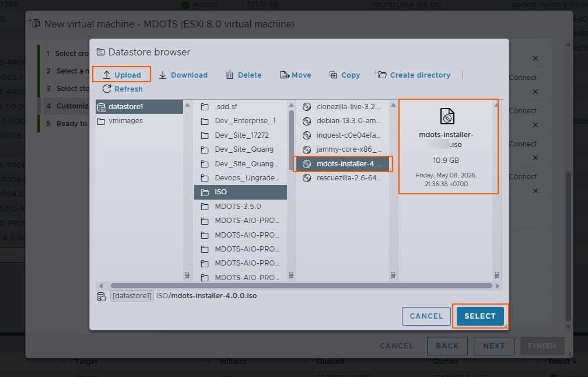
Task: Open the .sdd.sf folder
Action: (240, 107)
